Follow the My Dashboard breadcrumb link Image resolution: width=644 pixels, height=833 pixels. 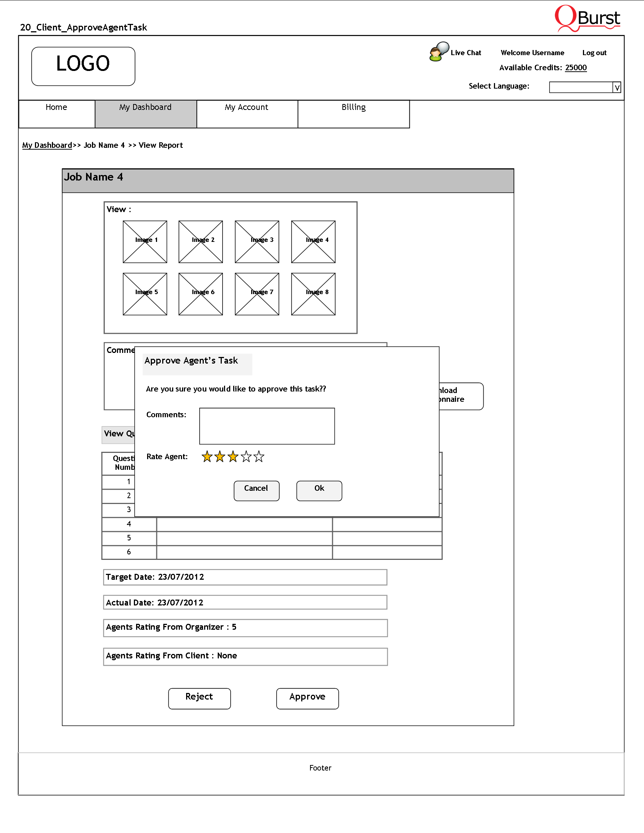click(x=47, y=145)
